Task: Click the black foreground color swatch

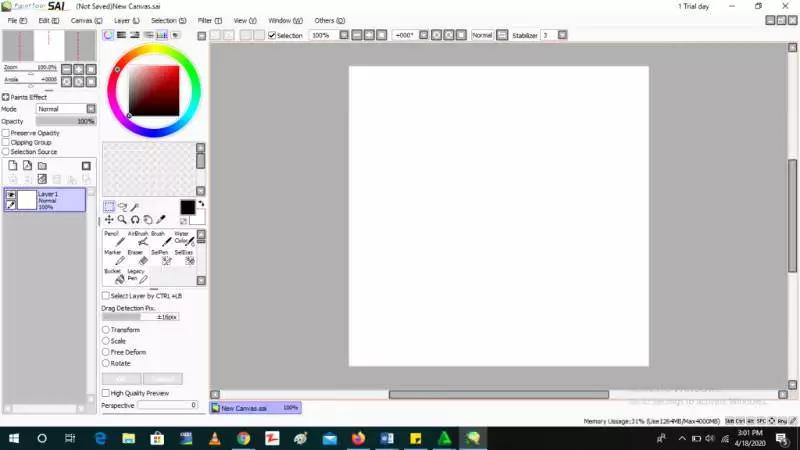Action: pos(187,207)
